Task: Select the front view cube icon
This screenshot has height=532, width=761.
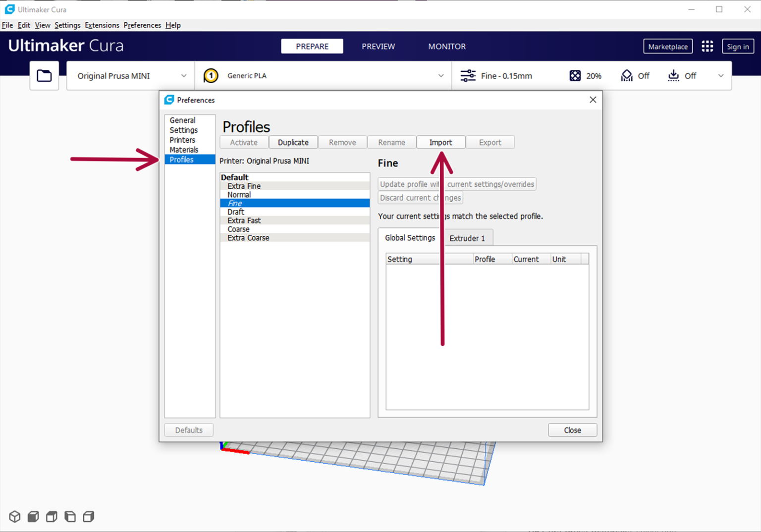Action: pyautogui.click(x=33, y=516)
